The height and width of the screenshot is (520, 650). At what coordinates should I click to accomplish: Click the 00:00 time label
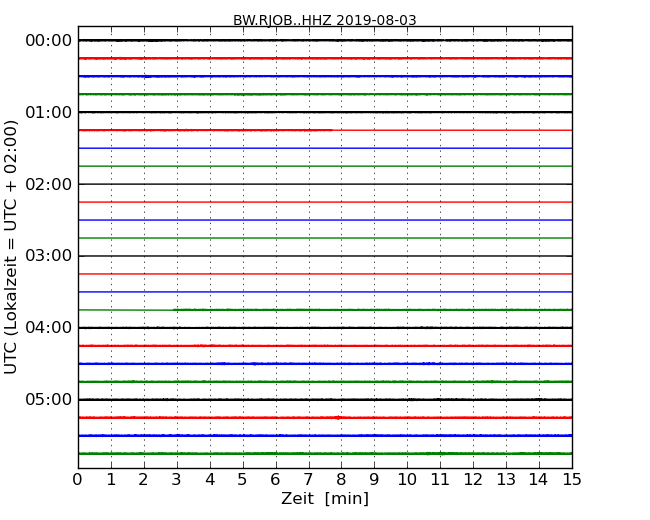coord(49,41)
